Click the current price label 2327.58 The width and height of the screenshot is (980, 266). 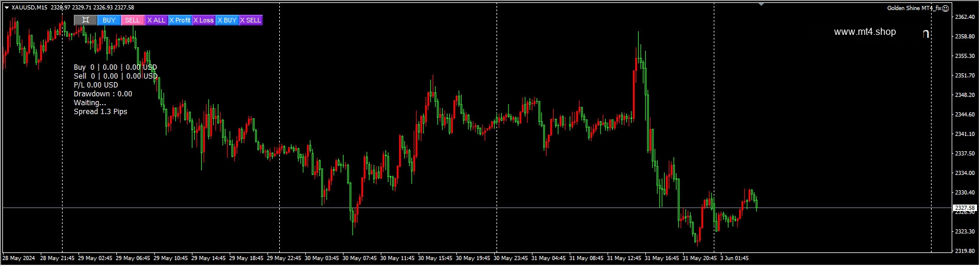pyautogui.click(x=964, y=208)
